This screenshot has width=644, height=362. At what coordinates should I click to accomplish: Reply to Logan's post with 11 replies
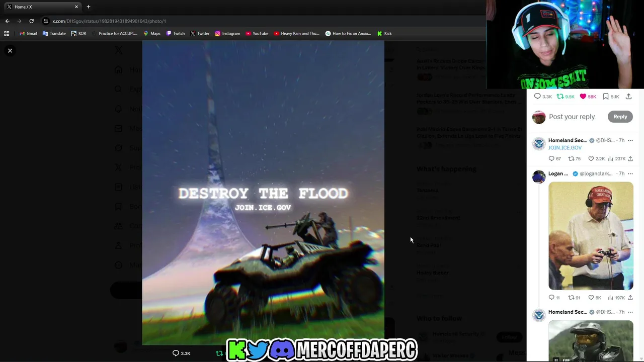554,298
